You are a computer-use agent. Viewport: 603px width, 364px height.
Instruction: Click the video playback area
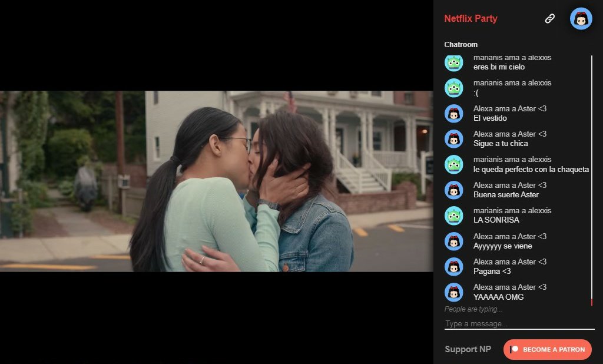217,181
